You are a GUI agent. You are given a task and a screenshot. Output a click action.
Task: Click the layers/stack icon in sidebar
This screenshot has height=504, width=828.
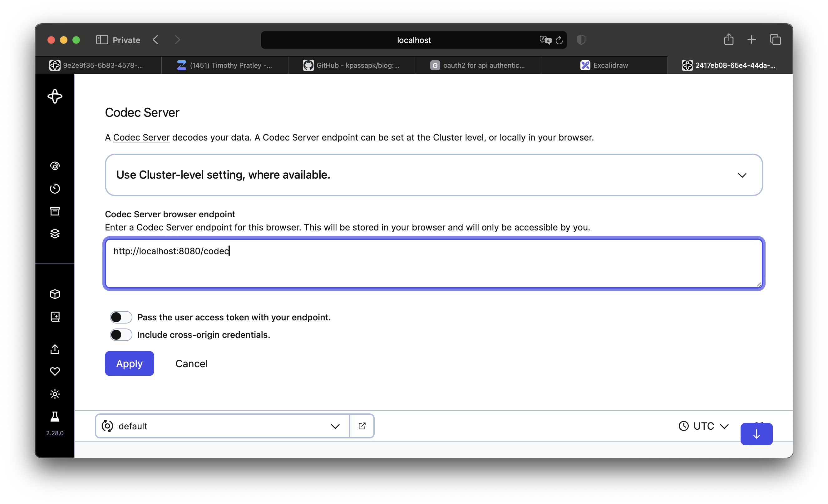(55, 232)
